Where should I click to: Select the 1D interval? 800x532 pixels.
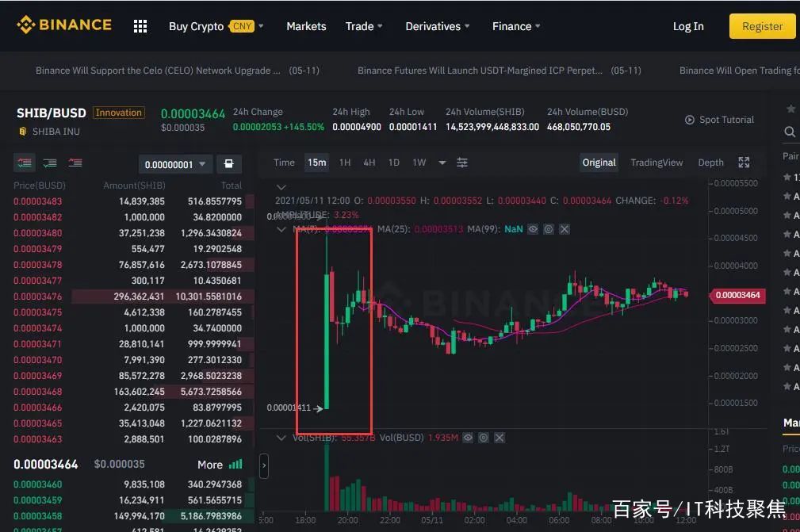394,163
